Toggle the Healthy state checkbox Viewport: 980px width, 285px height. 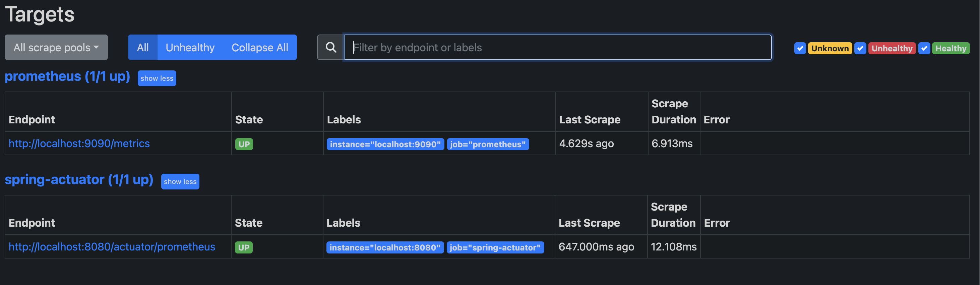pos(924,48)
